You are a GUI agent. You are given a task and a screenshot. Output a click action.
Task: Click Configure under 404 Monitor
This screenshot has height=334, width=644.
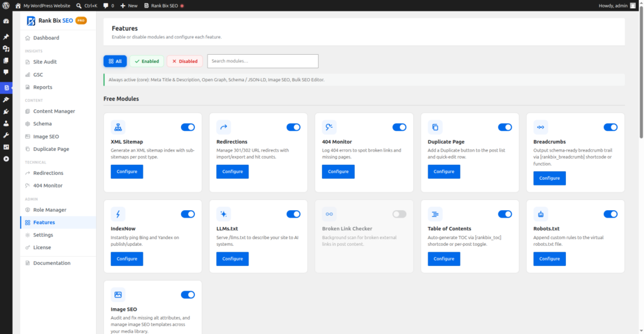pyautogui.click(x=338, y=172)
